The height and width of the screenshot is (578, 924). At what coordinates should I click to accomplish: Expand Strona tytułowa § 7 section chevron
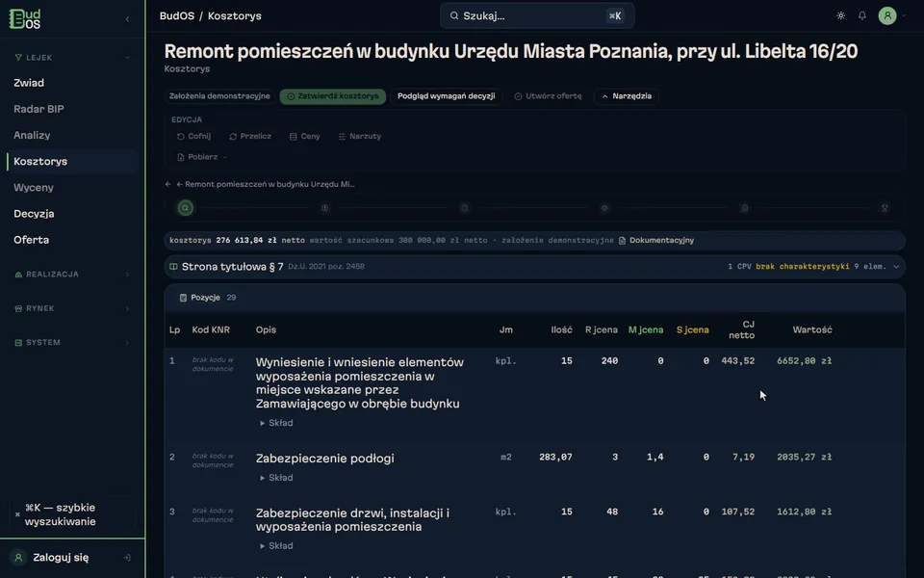coord(896,267)
